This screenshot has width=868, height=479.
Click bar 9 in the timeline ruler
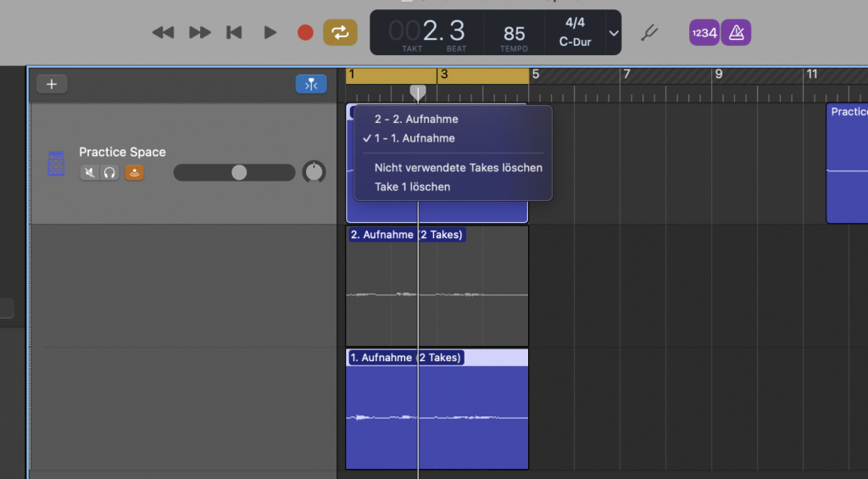pyautogui.click(x=719, y=75)
